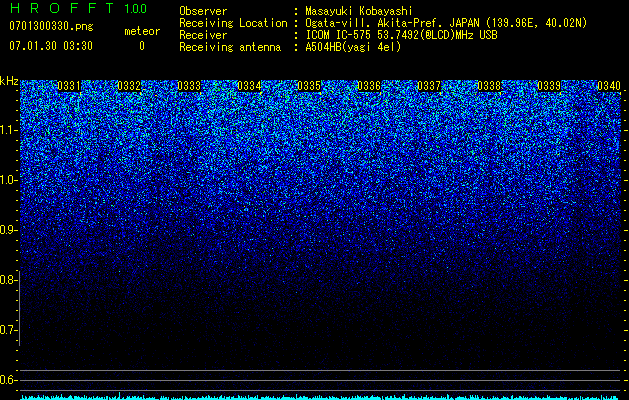The image size is (629, 400).
Task: Click the Observer field label
Action: (203, 11)
